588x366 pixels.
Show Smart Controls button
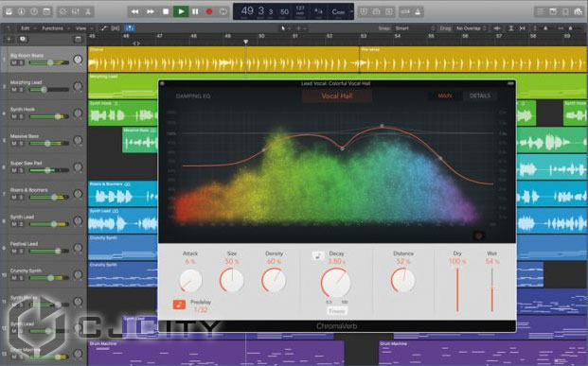coord(62,11)
